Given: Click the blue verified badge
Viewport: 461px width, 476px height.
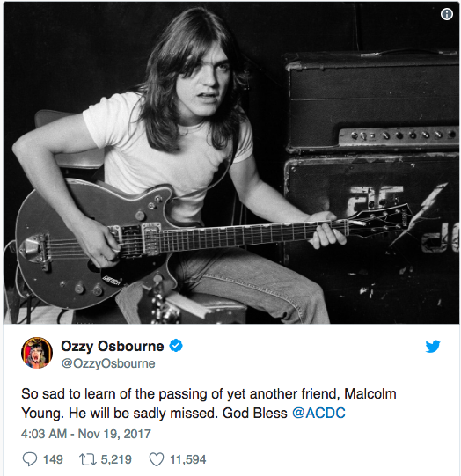Looking at the screenshot, I should (176, 346).
